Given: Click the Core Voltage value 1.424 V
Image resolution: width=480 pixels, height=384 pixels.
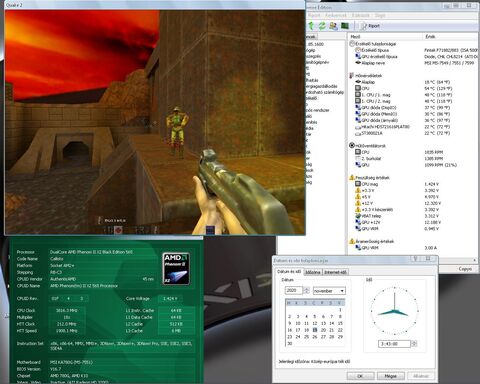Looking at the screenshot, I should click(x=170, y=298).
